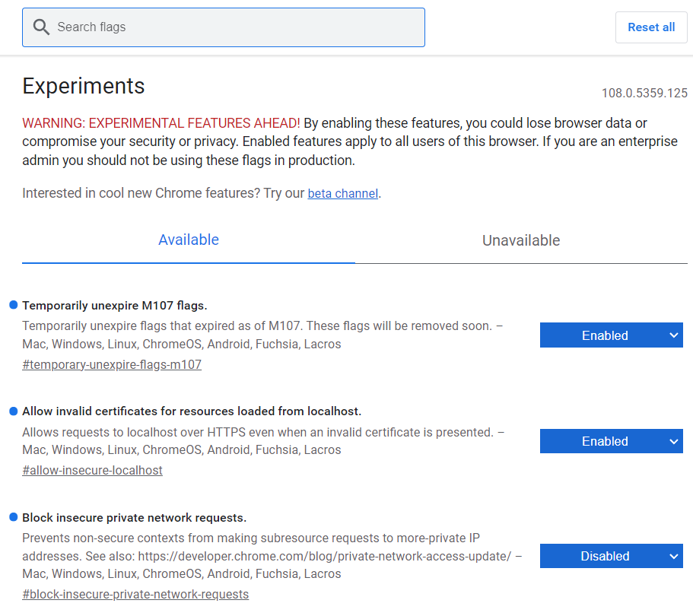Viewport: 693px width, 616px height.
Task: Select the Temporarily unexpire M107 flags title
Action: (114, 306)
